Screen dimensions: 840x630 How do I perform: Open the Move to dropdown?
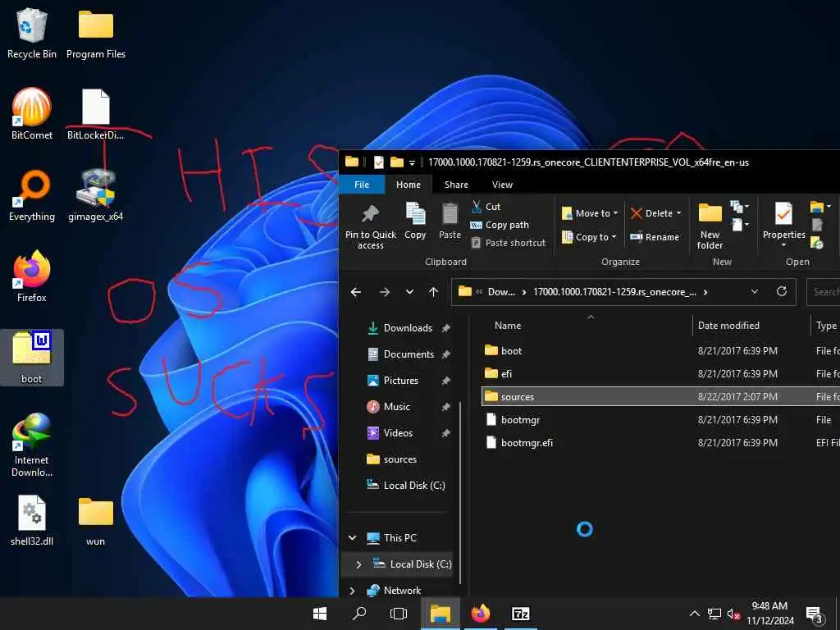(590, 213)
